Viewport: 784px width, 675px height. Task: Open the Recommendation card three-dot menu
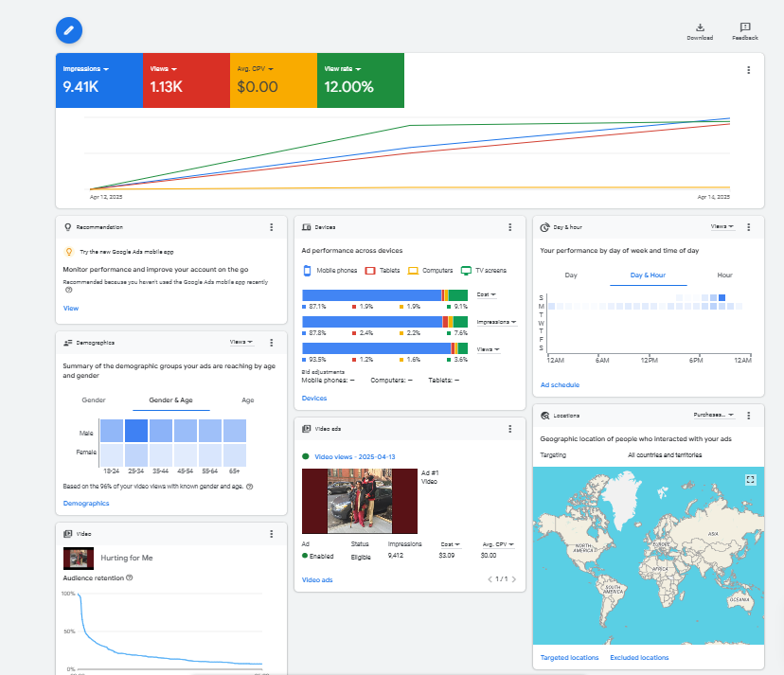tap(272, 227)
